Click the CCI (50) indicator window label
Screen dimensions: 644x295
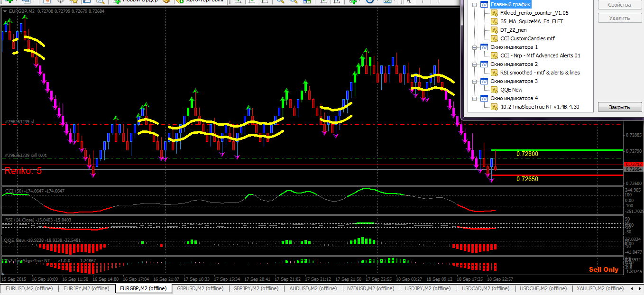pos(35,191)
